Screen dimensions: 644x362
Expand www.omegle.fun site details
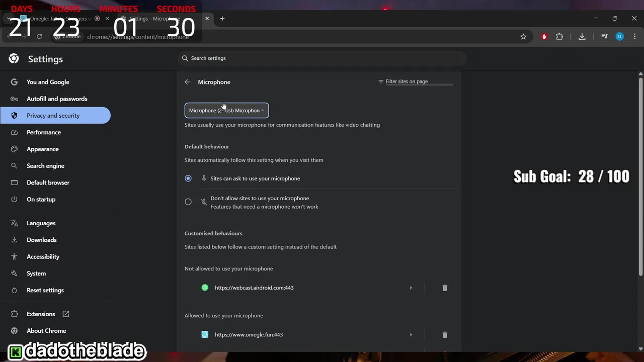[411, 335]
